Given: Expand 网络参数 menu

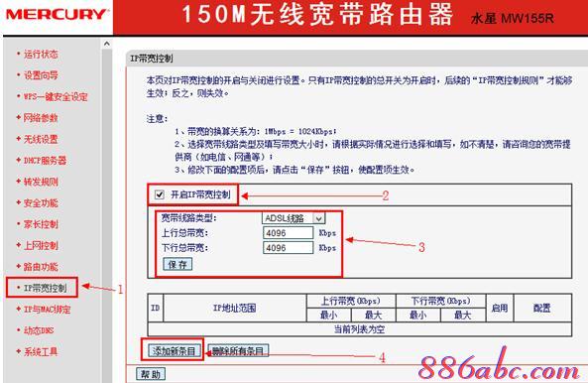Looking at the screenshot, I should 41,118.
